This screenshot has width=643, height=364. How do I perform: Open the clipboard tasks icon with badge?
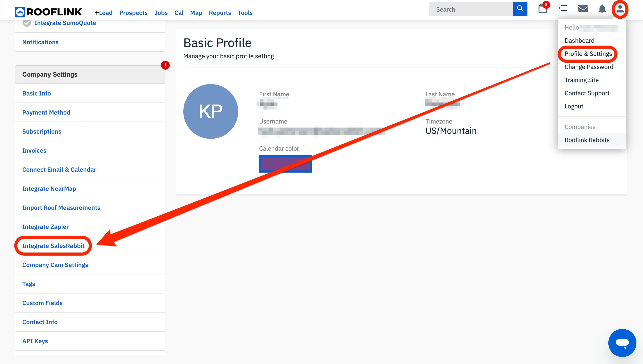543,8
